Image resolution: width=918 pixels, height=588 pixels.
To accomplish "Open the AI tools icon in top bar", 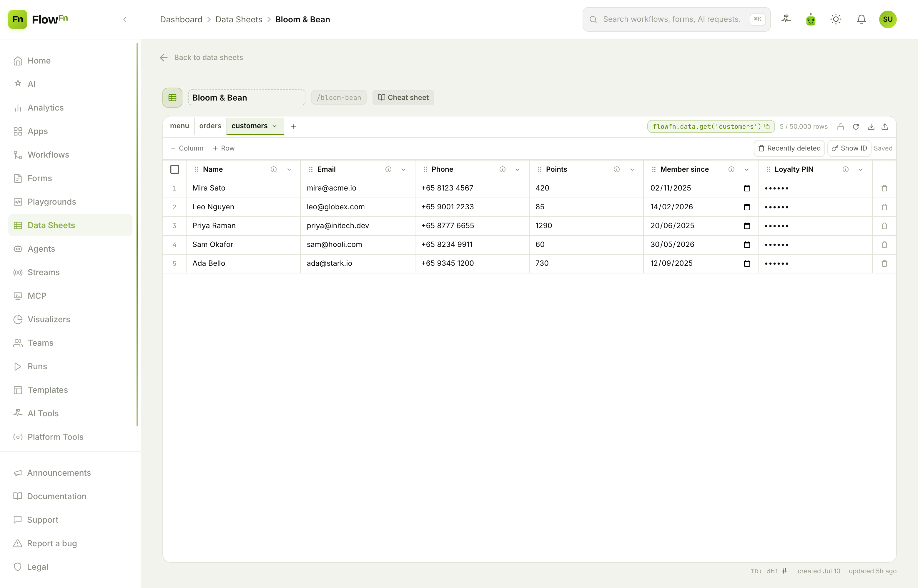I will click(786, 19).
